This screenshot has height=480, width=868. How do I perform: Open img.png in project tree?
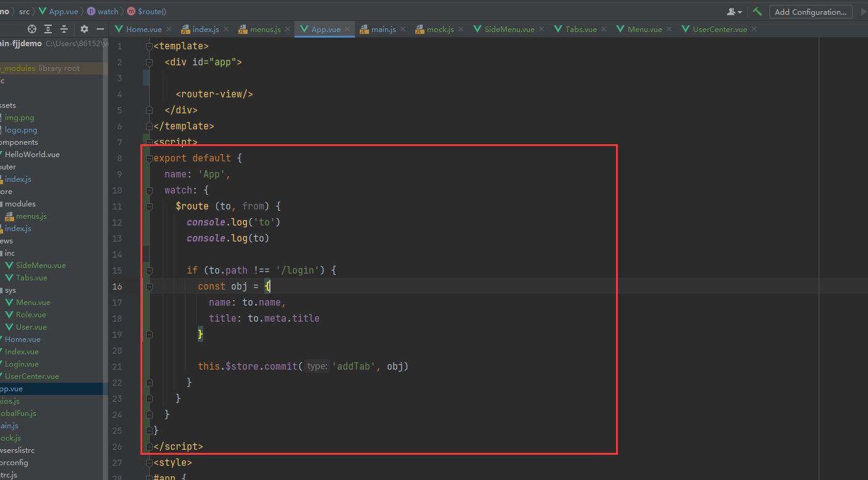(x=19, y=118)
